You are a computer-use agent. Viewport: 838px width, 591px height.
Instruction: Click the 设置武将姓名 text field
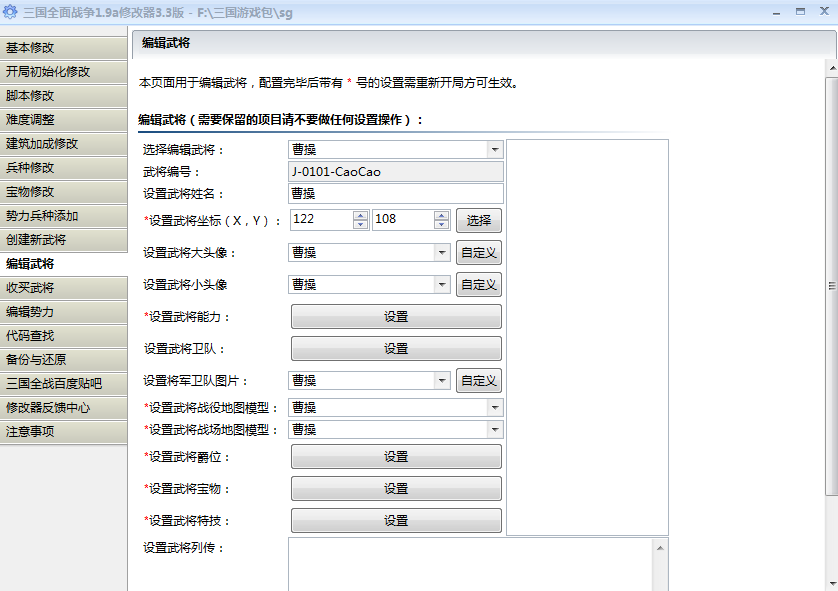(x=396, y=194)
